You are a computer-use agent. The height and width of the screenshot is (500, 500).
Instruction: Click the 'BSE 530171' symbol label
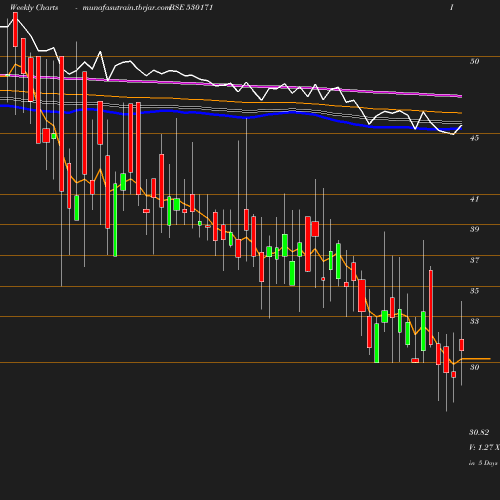191,7
